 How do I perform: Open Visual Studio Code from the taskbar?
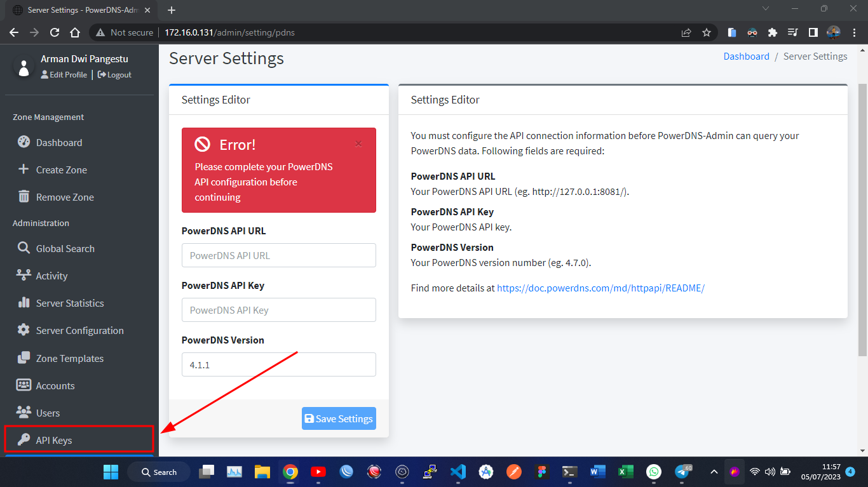pos(458,472)
